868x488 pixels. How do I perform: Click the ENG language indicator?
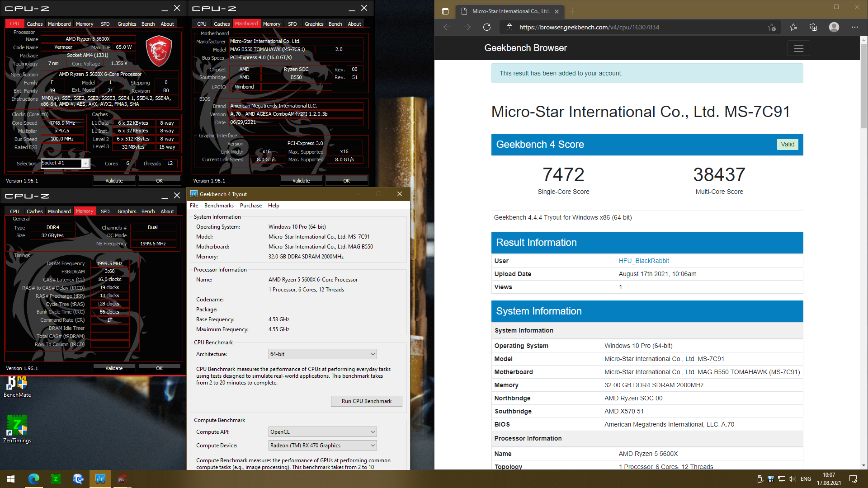coord(806,479)
